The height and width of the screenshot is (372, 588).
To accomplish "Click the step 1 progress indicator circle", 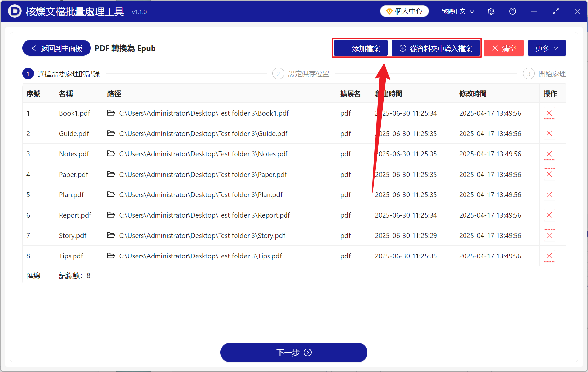I will pyautogui.click(x=28, y=73).
